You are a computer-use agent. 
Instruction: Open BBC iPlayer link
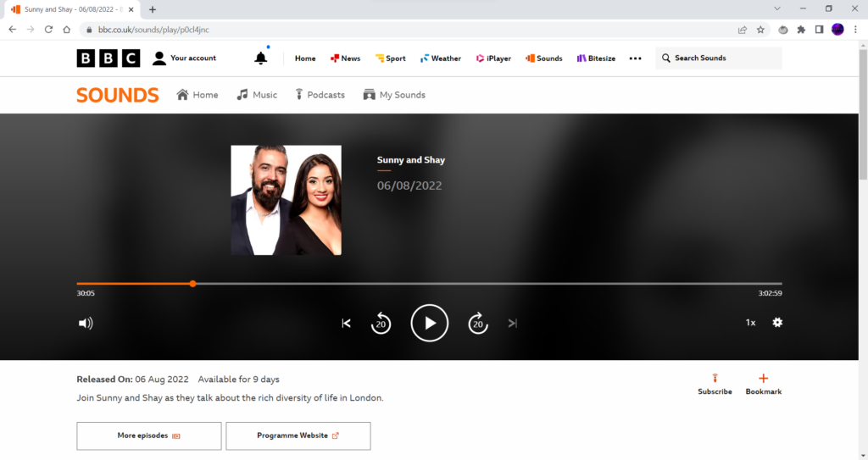click(493, 58)
